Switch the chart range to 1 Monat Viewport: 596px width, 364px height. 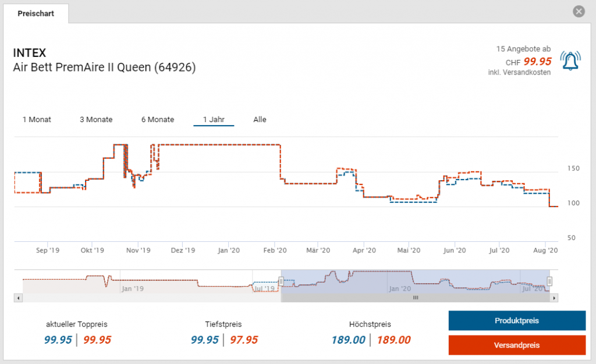[37, 120]
